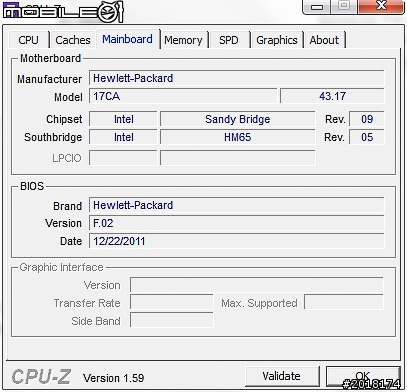The height and width of the screenshot is (392, 407).
Task: Go to the Memory tab
Action: 183,40
